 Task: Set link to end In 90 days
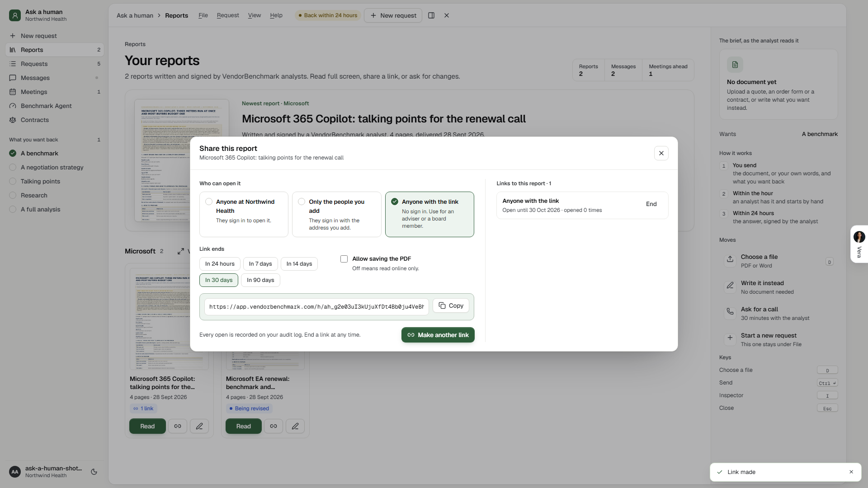pyautogui.click(x=260, y=280)
